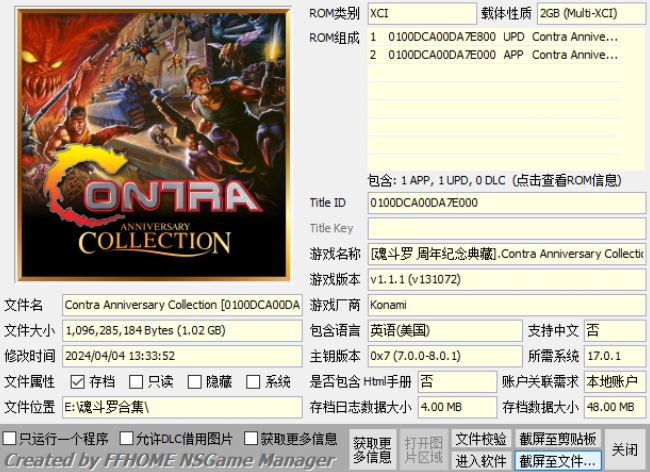This screenshot has height=472, width=650.
Task: Click the 游戏版本 field showing v1.1.1
Action: (507, 280)
